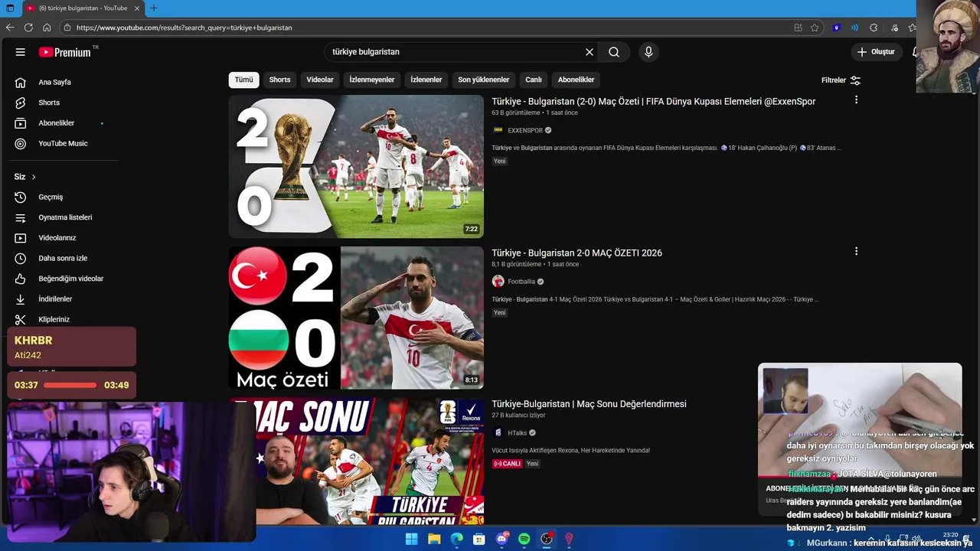Open the Filtreler search filters
Image resolution: width=980 pixels, height=551 pixels.
point(841,80)
